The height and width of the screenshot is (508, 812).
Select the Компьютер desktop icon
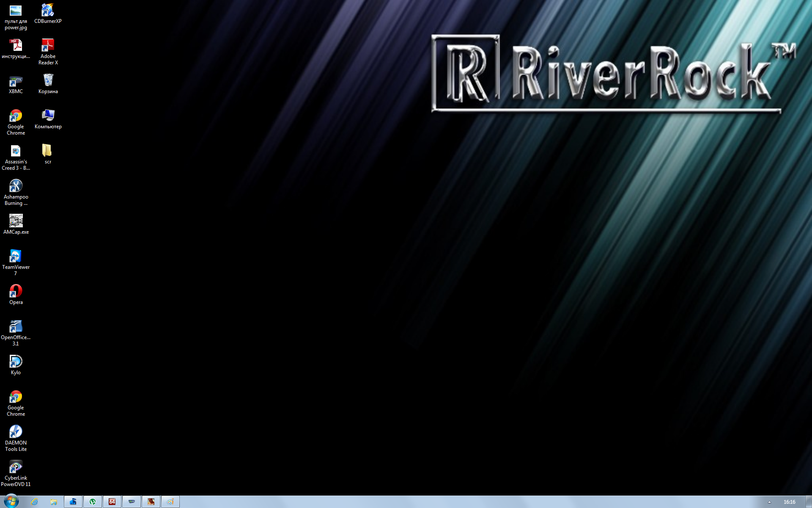tap(48, 119)
